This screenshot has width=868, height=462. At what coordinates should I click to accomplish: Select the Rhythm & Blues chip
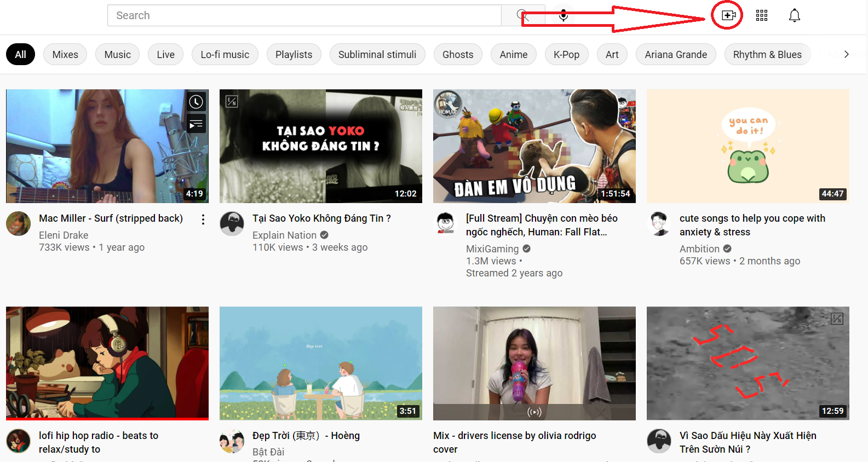tap(767, 54)
